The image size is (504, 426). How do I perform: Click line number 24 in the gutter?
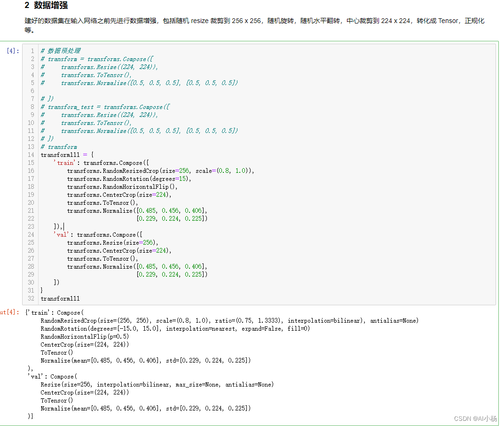pos(31,235)
